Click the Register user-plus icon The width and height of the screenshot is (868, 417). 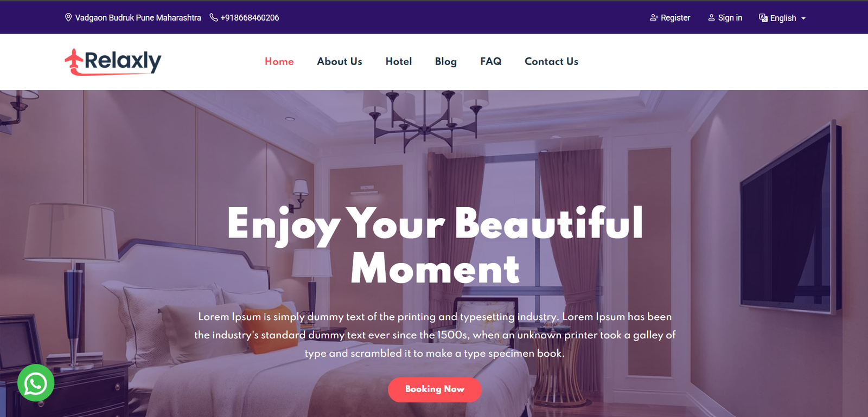(654, 17)
